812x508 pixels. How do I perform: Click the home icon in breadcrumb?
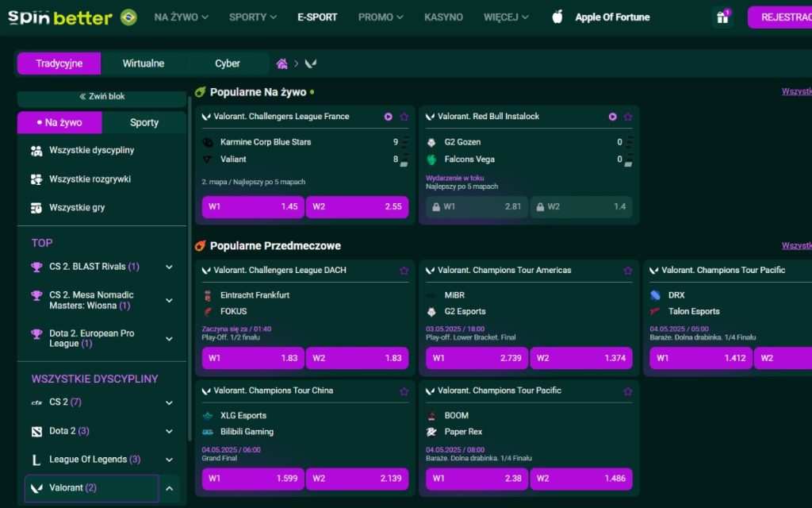(x=282, y=63)
